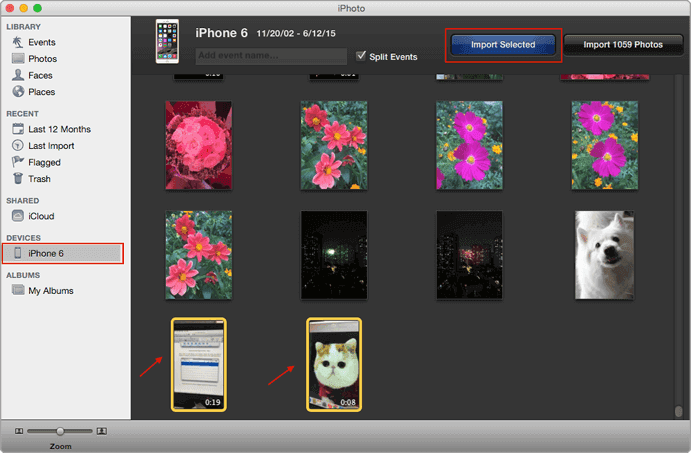Viewport: 691px width, 453px height.
Task: Click the Zoom slider knob
Action: tap(60, 431)
